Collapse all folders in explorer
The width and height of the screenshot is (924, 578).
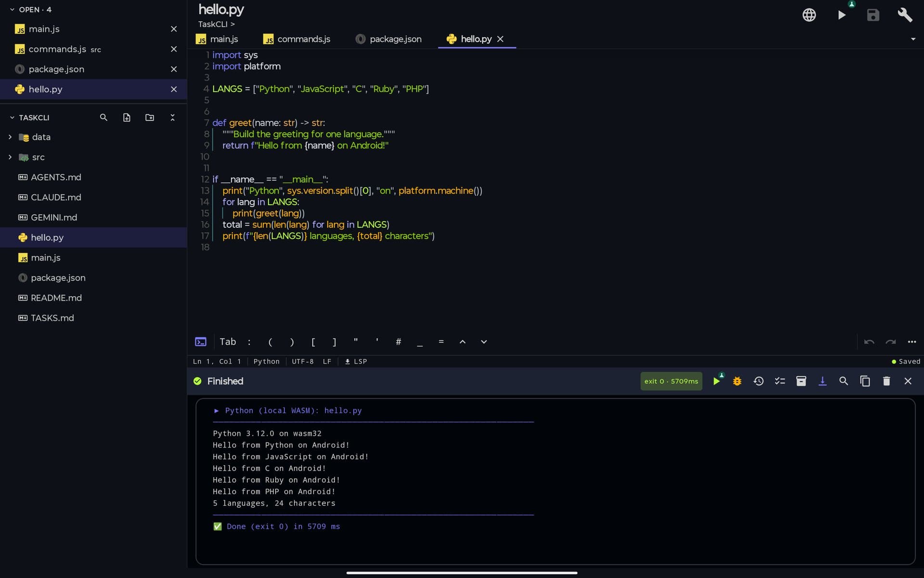173,118
